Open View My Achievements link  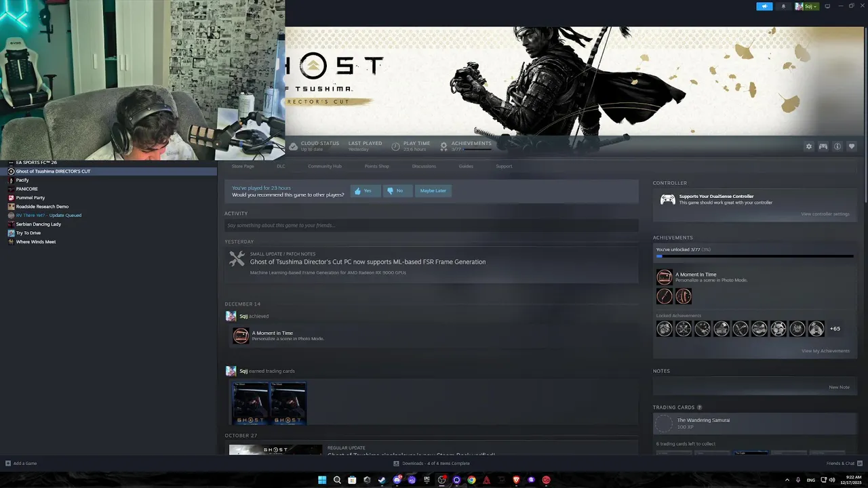click(x=825, y=351)
